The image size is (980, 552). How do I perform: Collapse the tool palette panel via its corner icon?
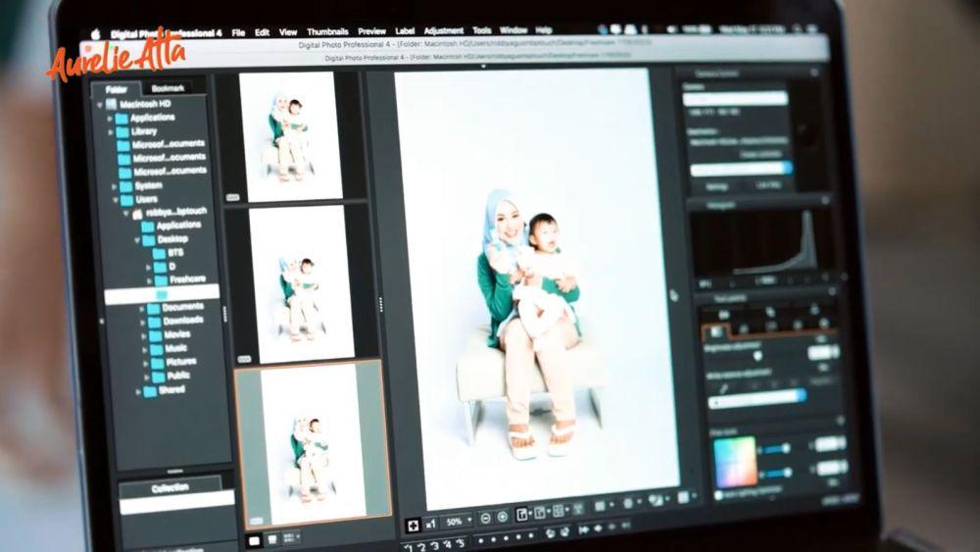831,291
